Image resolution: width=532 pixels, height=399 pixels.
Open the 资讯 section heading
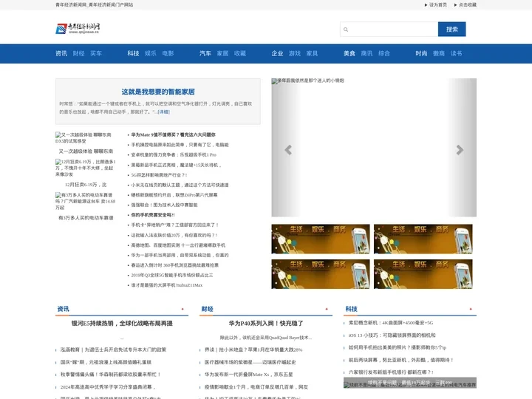click(63, 309)
